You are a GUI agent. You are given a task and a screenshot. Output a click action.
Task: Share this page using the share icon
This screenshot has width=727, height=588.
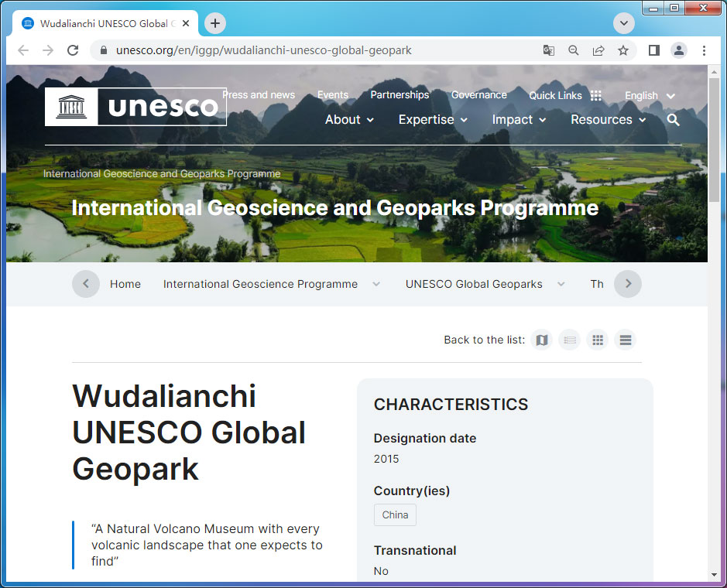[598, 50]
